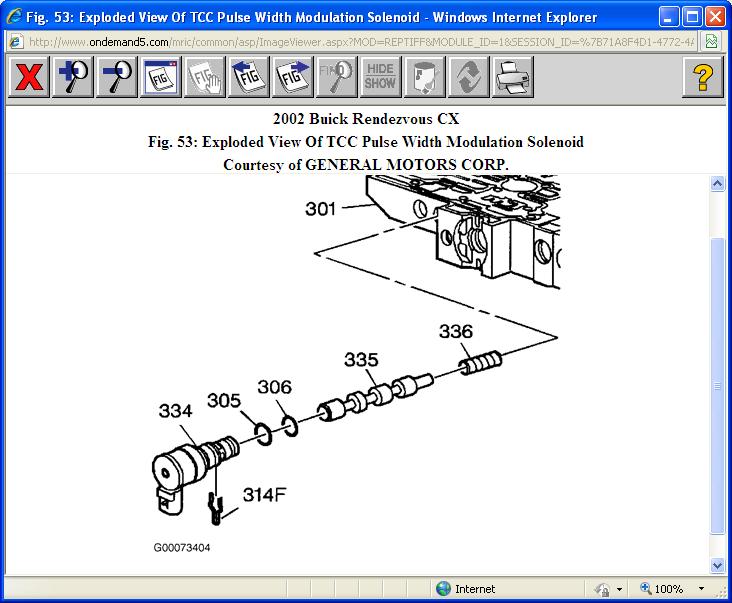732x603 pixels.
Task: Click part label 336 in diagram
Action: tap(456, 331)
